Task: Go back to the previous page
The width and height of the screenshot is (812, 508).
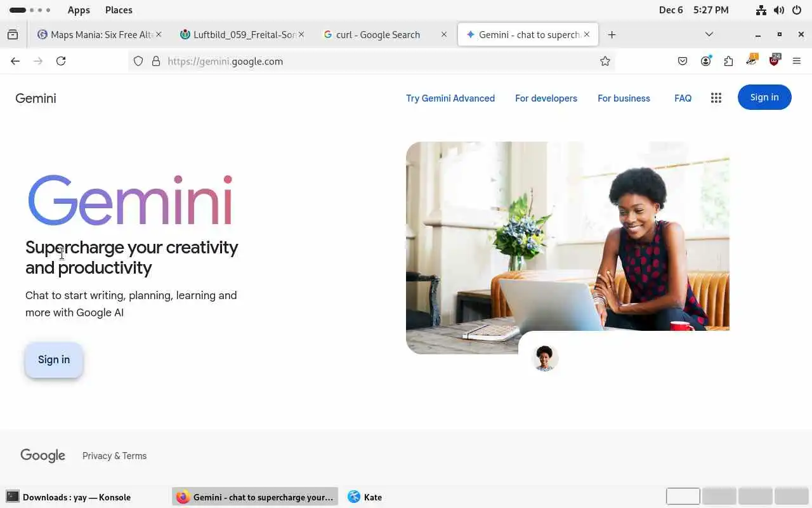Action: 15,61
